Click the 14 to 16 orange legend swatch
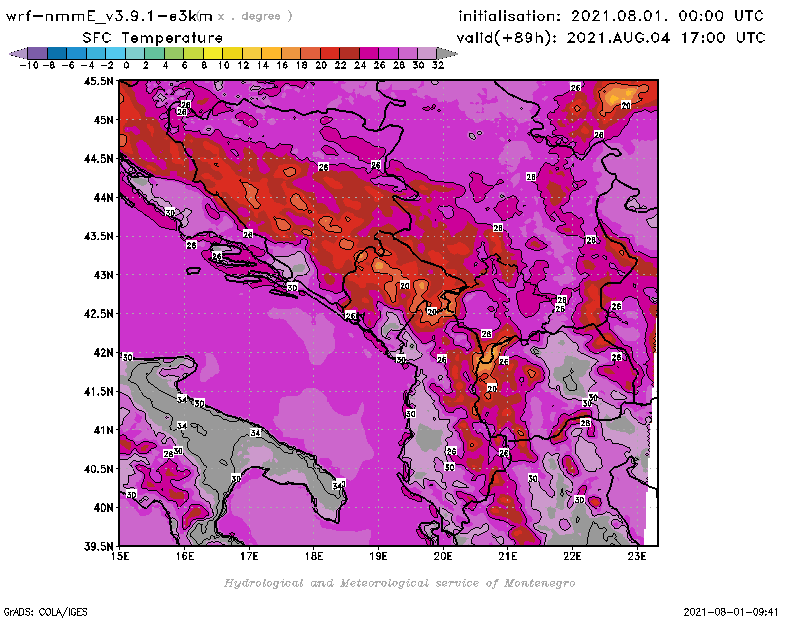The width and height of the screenshot is (800, 618). [x=271, y=54]
